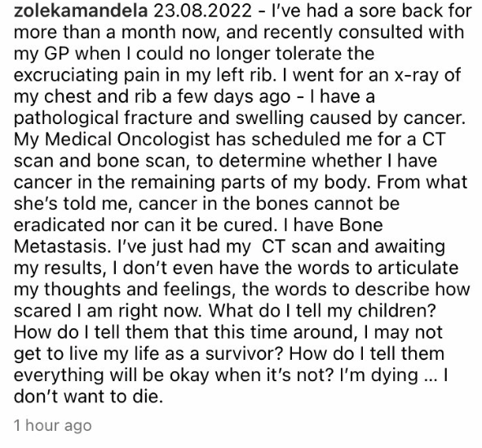This screenshot has height=448, width=482.
Task: Click the phrase 'I'm dying' in caption
Action: [x=378, y=375]
